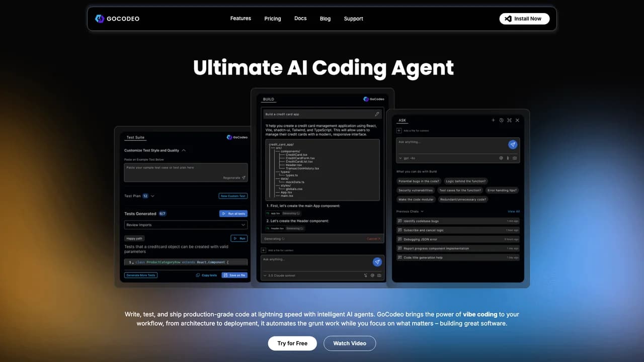Viewport: 644px width, 362px height.
Task: Select the 'Test Suite' tab label
Action: [135, 137]
